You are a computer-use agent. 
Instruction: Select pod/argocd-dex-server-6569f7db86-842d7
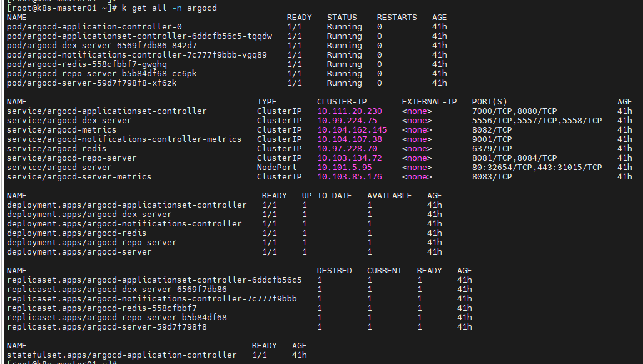102,46
